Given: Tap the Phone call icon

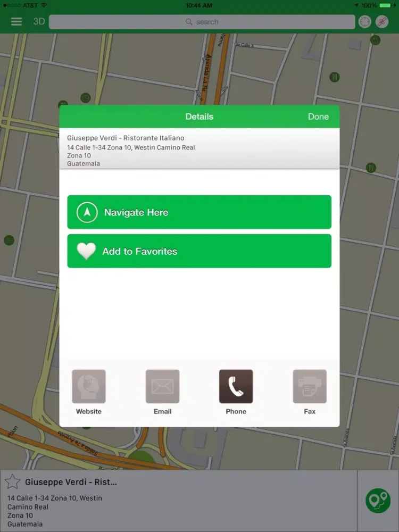Looking at the screenshot, I should click(236, 386).
